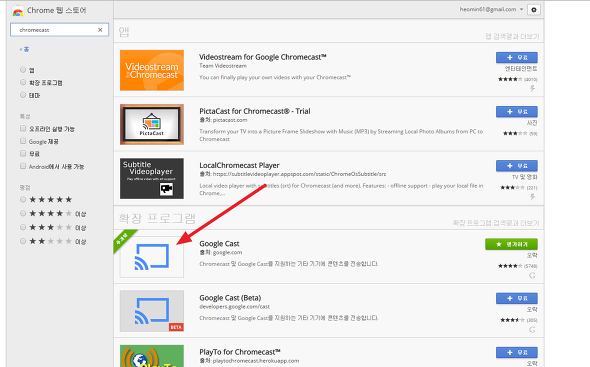Enable the Google-made checkbox
This screenshot has height=367, width=590.
(x=23, y=141)
